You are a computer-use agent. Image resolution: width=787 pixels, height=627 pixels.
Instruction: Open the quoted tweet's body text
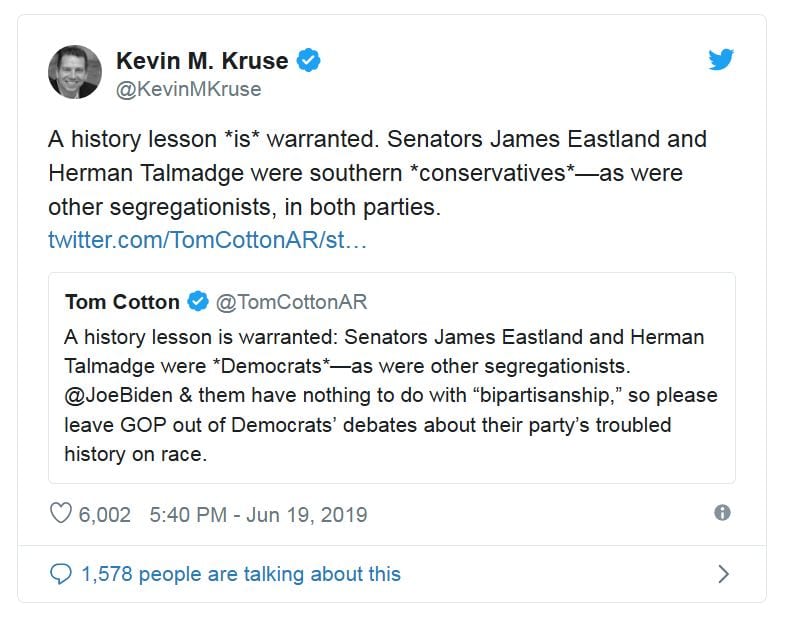[391, 395]
